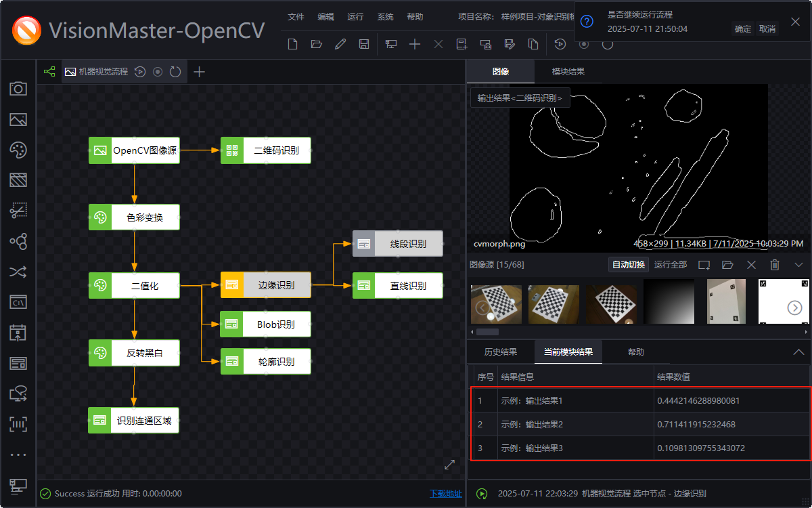This screenshot has height=508, width=812.
Task: Select the crop/scissors tool in the sidebar
Action: (18, 211)
